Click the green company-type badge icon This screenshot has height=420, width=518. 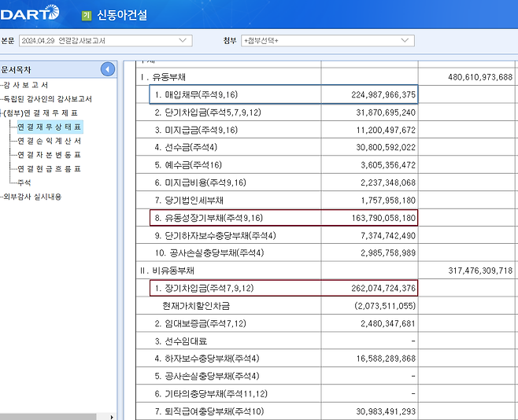(x=86, y=15)
